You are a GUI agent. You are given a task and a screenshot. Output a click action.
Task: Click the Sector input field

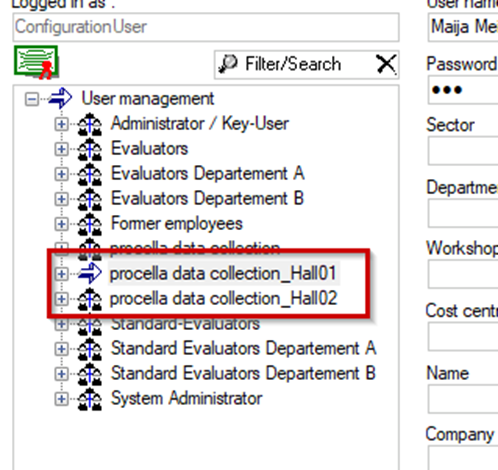[x=463, y=152]
